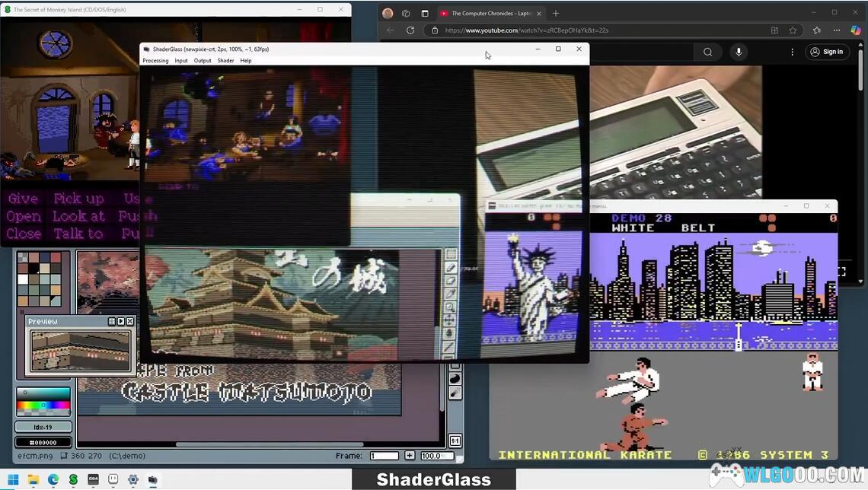This screenshot has width=868, height=490.
Task: Open Edge's settings and more ellipsis menu
Action: (836, 30)
